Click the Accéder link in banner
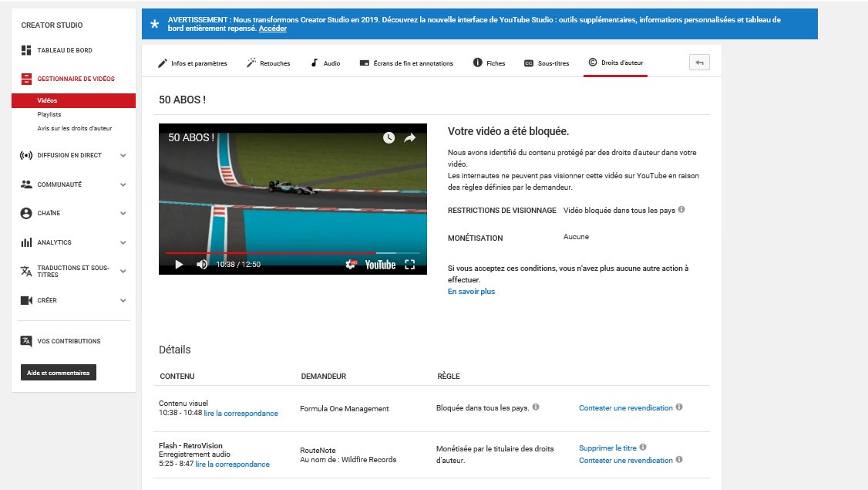 (x=273, y=29)
